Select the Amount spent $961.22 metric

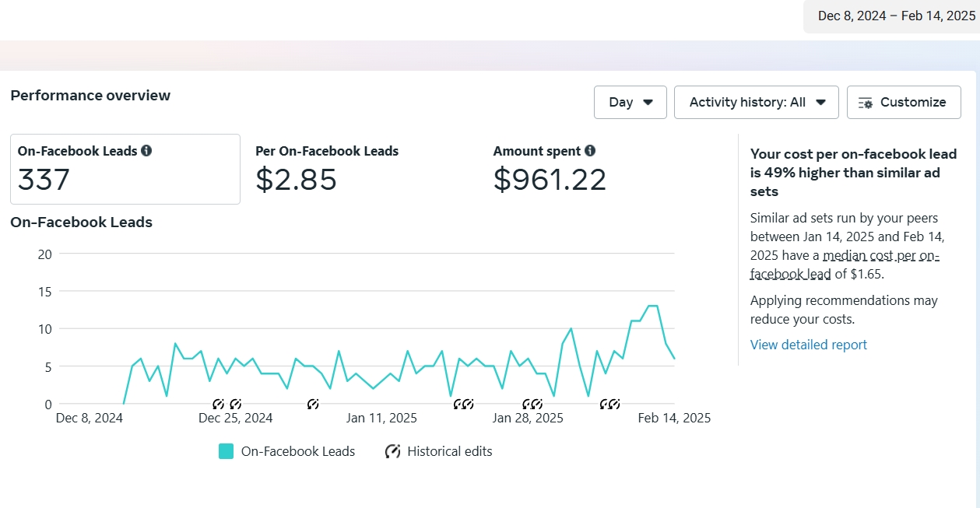point(549,169)
